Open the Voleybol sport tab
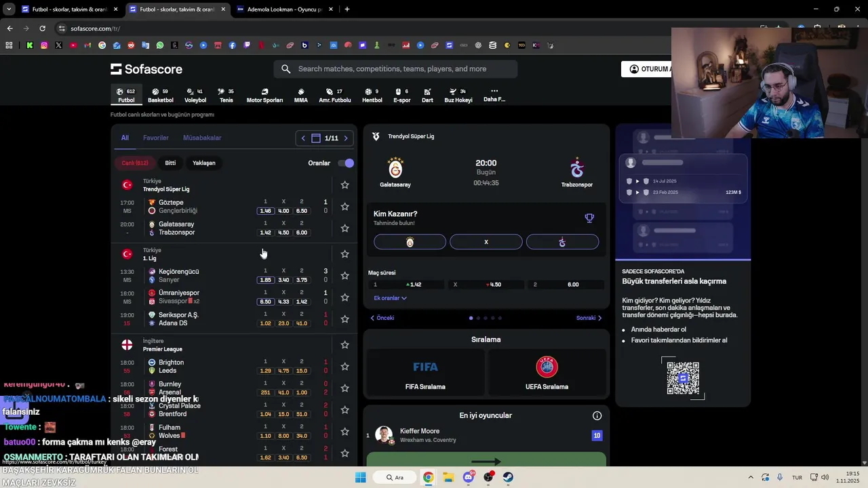 point(195,96)
